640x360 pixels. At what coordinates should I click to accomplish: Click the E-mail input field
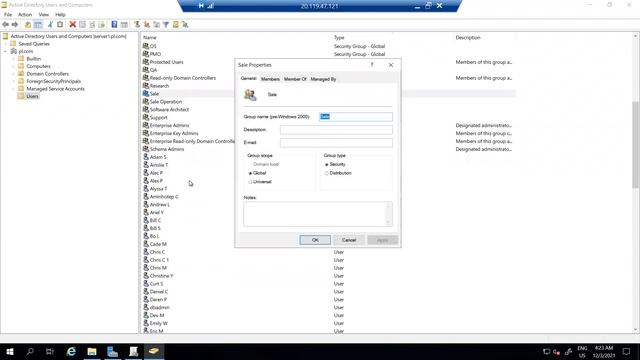tap(336, 142)
